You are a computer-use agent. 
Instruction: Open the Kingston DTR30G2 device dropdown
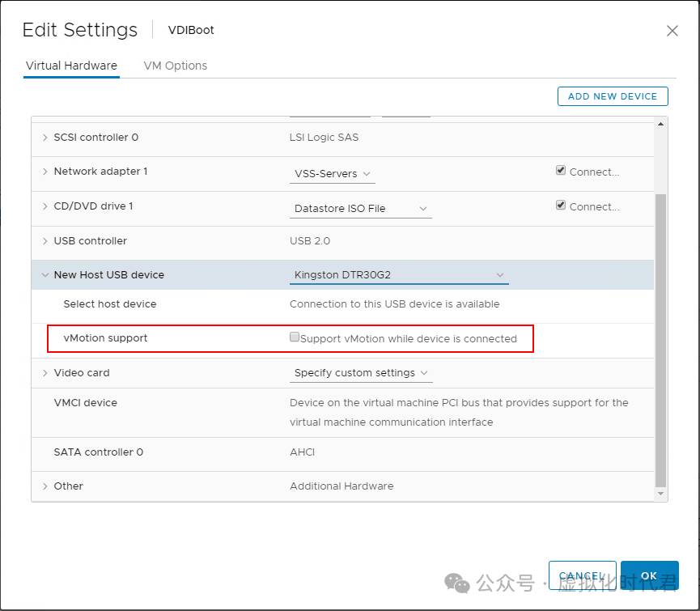point(398,275)
